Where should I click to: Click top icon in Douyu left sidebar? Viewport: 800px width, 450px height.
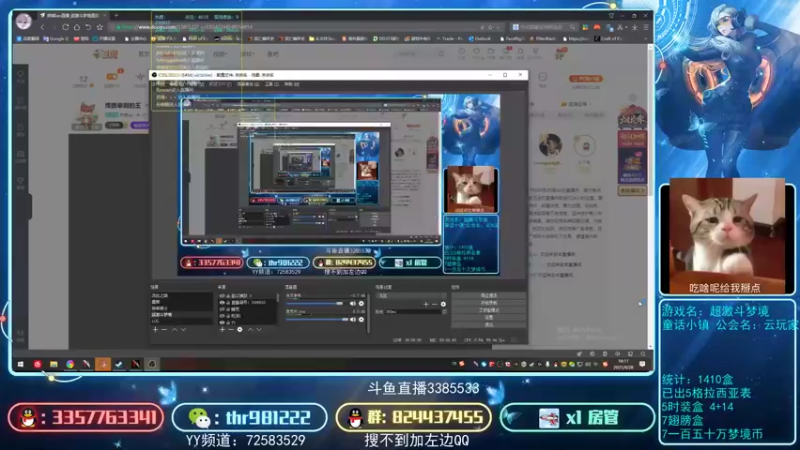coord(21,77)
